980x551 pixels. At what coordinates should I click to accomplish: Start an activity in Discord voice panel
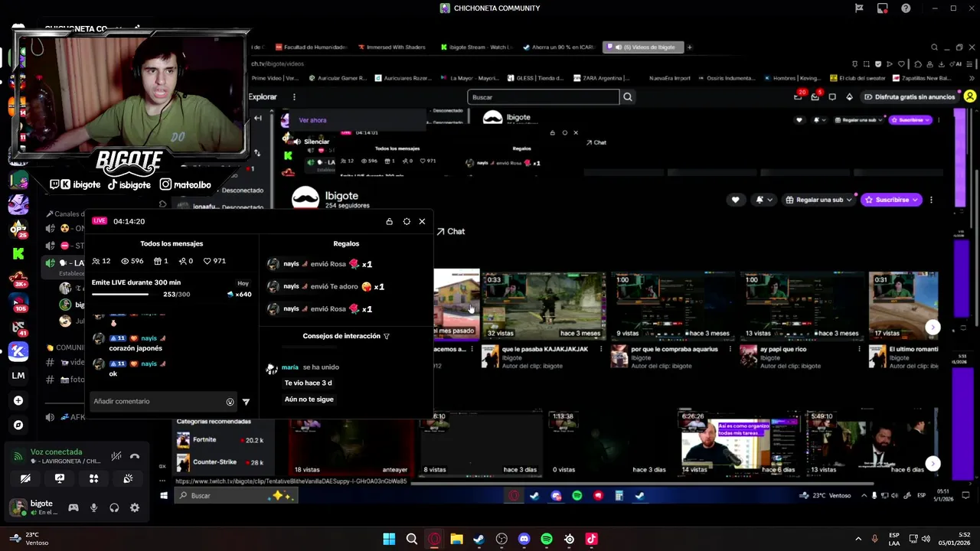93,478
